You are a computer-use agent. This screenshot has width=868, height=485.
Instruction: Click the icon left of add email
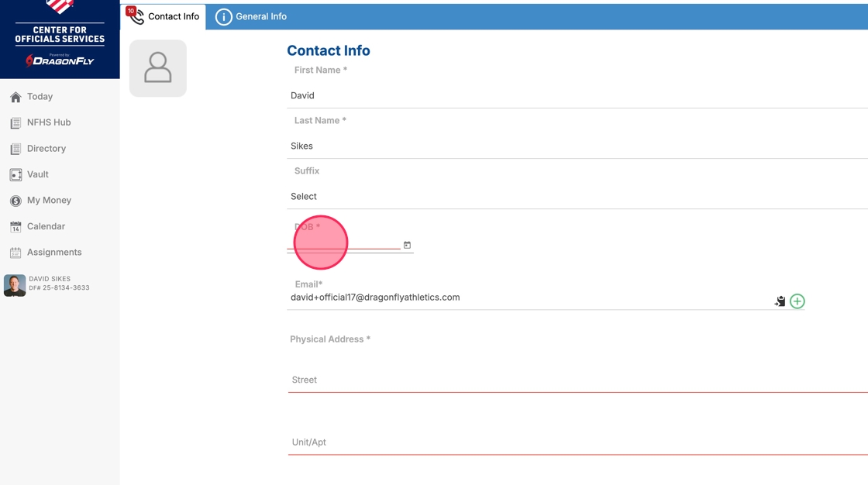[x=780, y=301]
